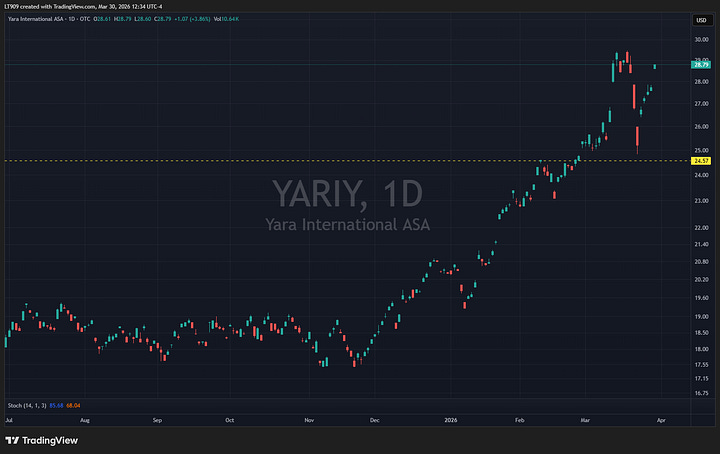Image resolution: width=720 pixels, height=454 pixels.
Task: Click the TradingView logo at bottom left
Action: [41, 440]
